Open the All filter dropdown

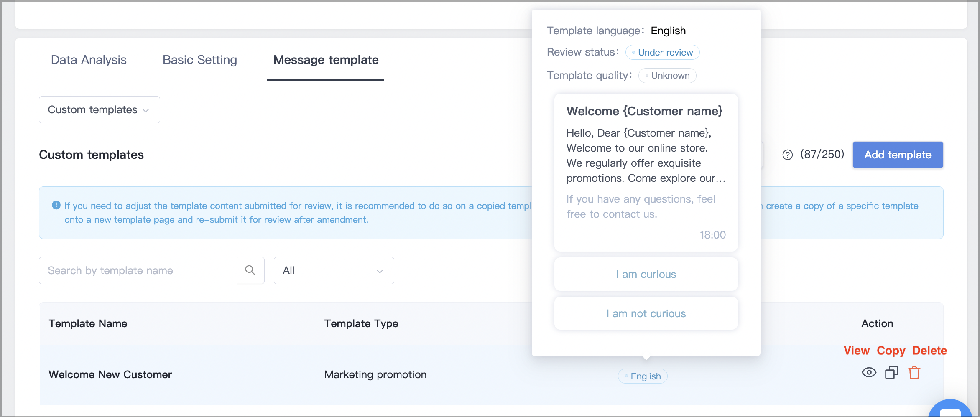pyautogui.click(x=334, y=270)
